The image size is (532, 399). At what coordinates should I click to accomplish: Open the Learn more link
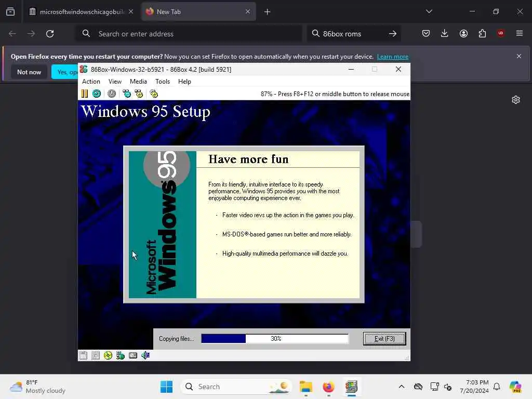pos(393,57)
